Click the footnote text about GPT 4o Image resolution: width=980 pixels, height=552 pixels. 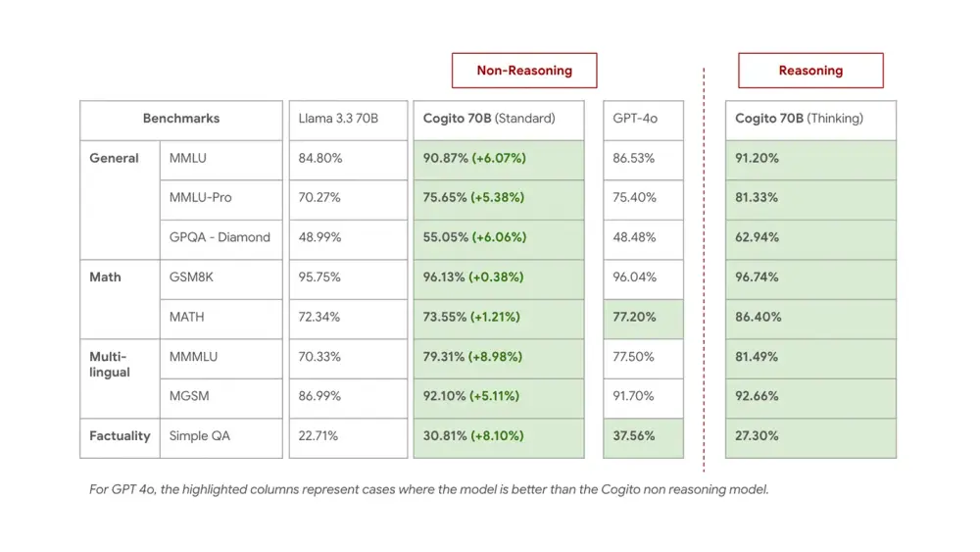pyautogui.click(x=428, y=489)
